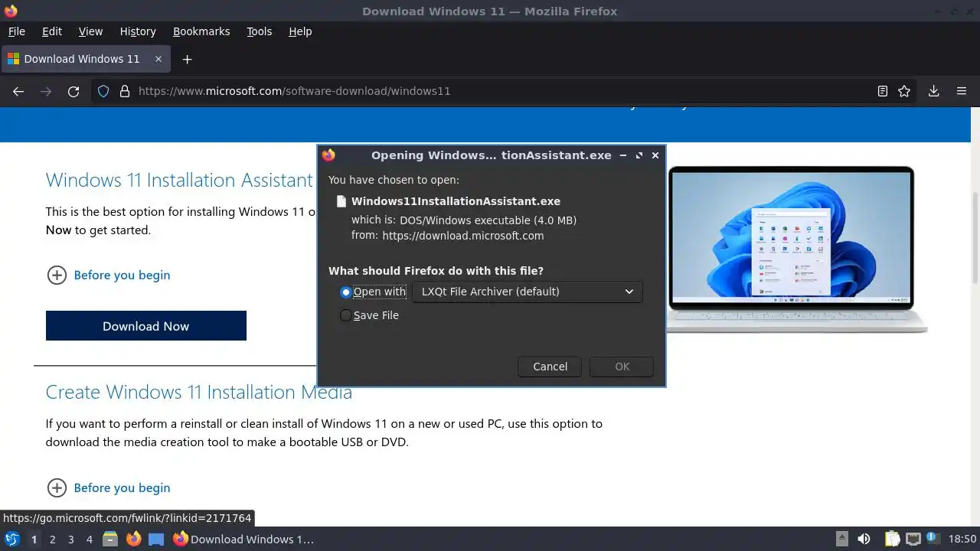Click the 'https://download.microsoft.com' source text
Viewport: 980px width, 551px height.
462,236
